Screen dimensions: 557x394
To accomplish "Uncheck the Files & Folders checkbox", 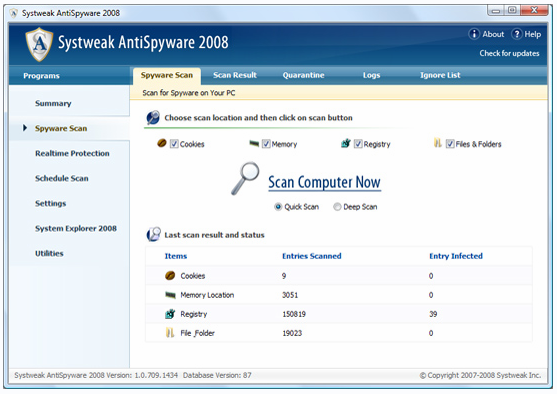I will 450,144.
